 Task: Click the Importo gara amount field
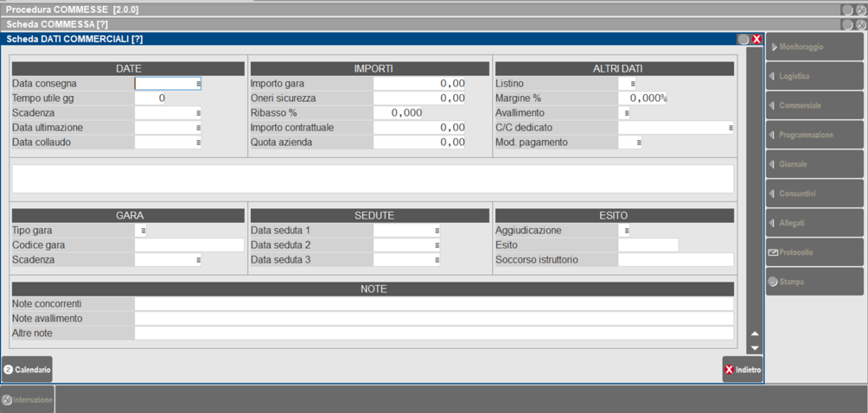[x=419, y=84]
